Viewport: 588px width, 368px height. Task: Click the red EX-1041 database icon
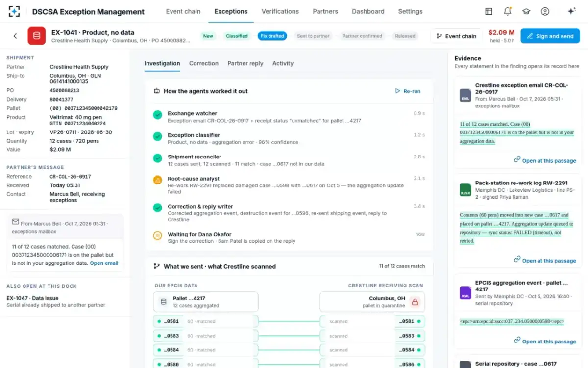pyautogui.click(x=37, y=36)
